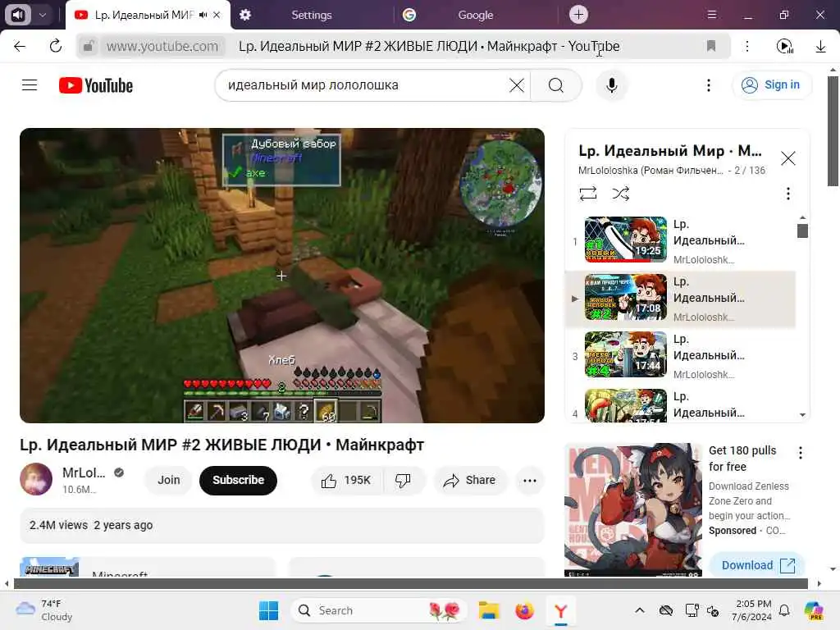Click the sound panel button at top-left

pos(18,15)
